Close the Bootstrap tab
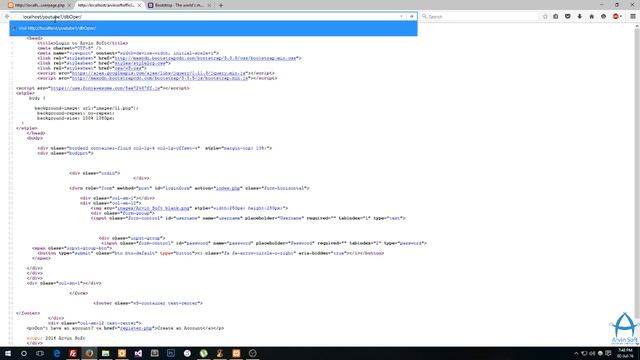Image resolution: width=640 pixels, height=360 pixels. tap(209, 5)
